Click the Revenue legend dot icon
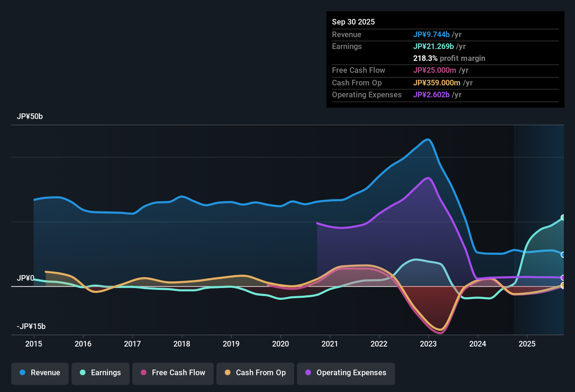 coord(22,373)
